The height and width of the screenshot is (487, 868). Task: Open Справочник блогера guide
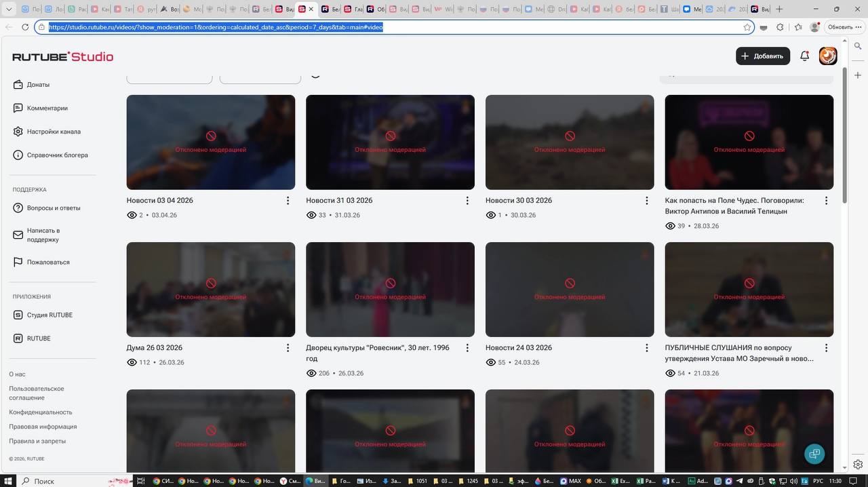pyautogui.click(x=57, y=155)
